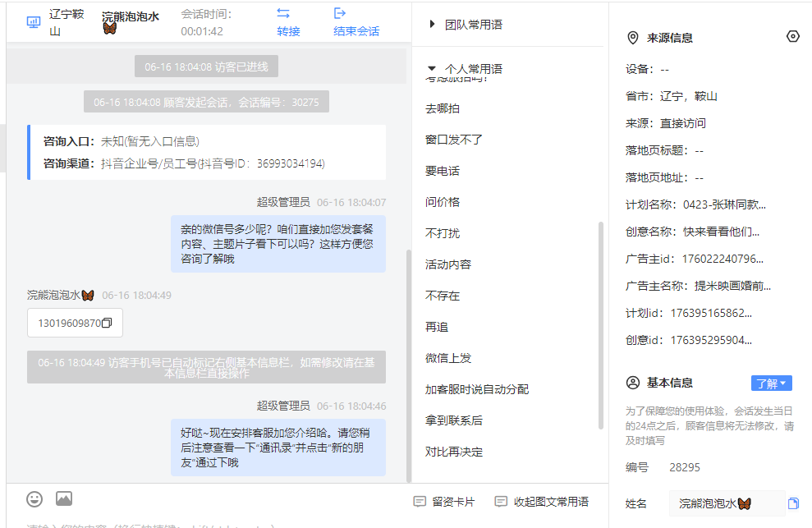Image resolution: width=812 pixels, height=528 pixels.
Task: Click the hexagon settings icon in 来源信息
Action: [x=793, y=36]
